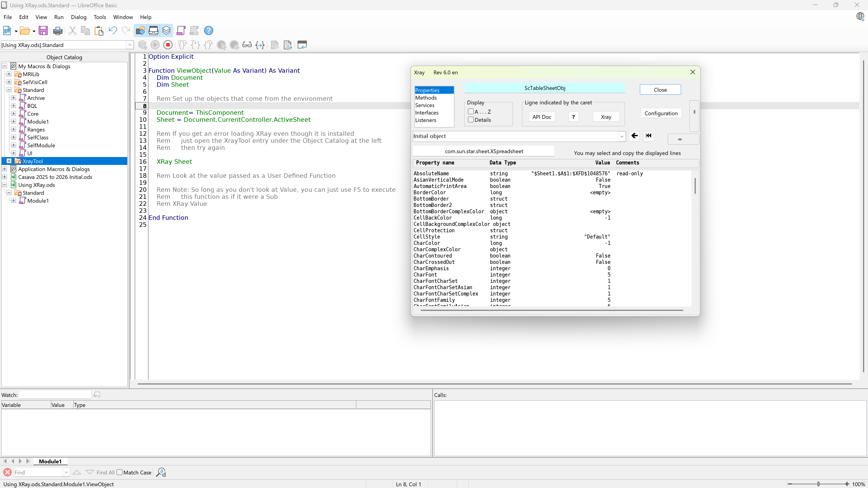Click the Remove Watch icon beside Watch field

click(97, 394)
